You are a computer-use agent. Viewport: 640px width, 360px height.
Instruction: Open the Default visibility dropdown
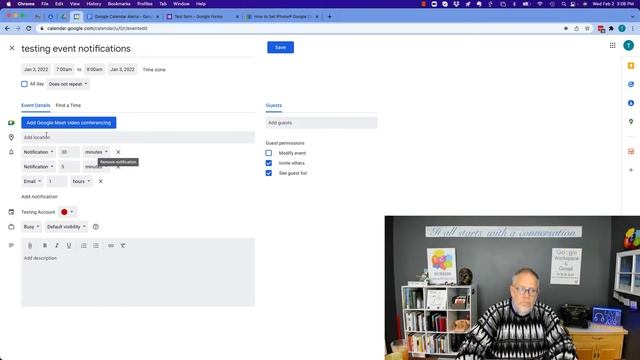click(x=66, y=227)
